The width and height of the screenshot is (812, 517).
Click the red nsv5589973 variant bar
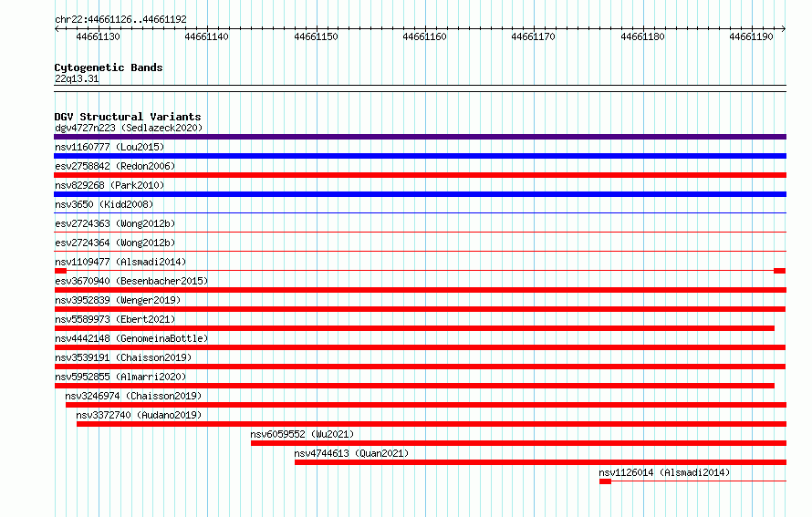(x=414, y=328)
